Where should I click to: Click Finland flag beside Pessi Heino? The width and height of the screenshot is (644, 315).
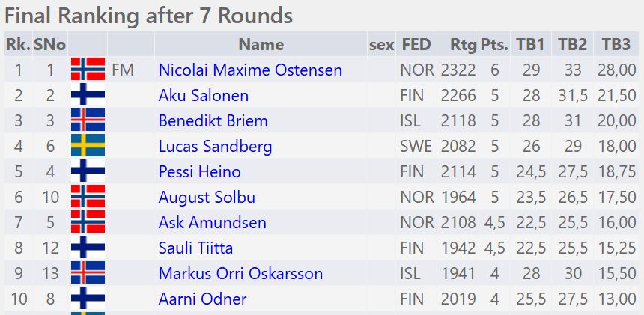(x=88, y=172)
